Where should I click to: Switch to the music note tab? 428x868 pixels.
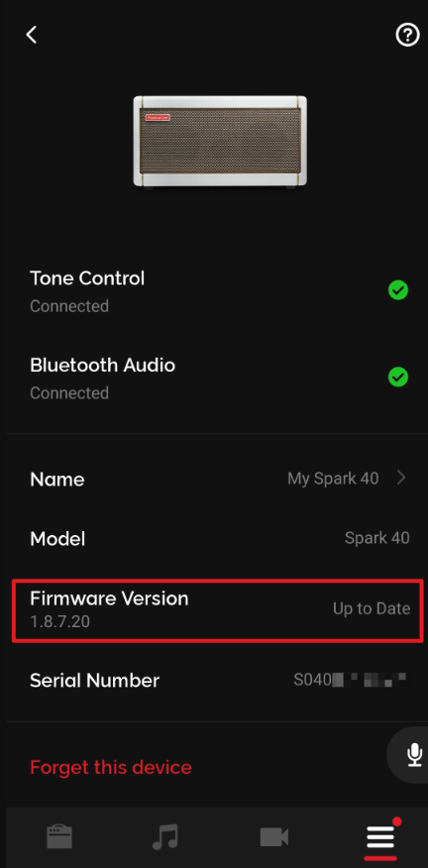(165, 836)
